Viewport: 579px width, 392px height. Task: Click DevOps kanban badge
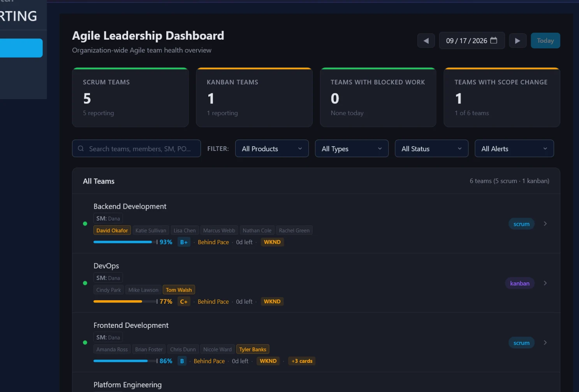tap(520, 283)
